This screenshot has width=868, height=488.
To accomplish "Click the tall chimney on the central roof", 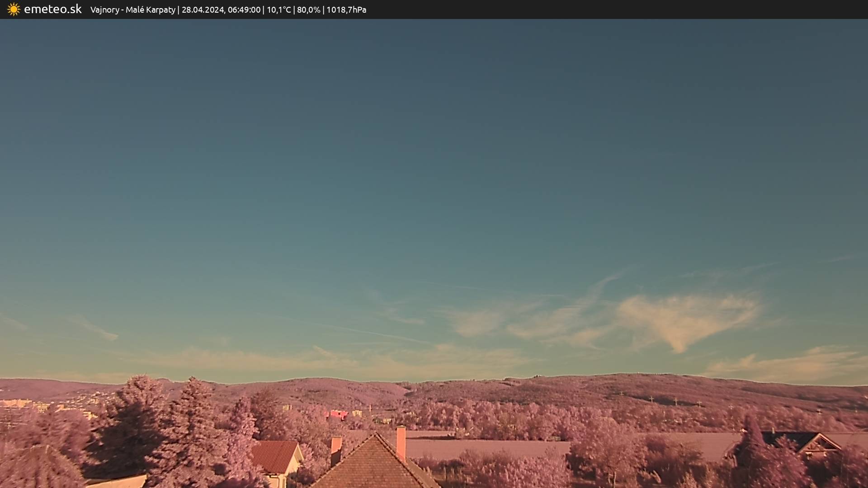I will pyautogui.click(x=401, y=443).
